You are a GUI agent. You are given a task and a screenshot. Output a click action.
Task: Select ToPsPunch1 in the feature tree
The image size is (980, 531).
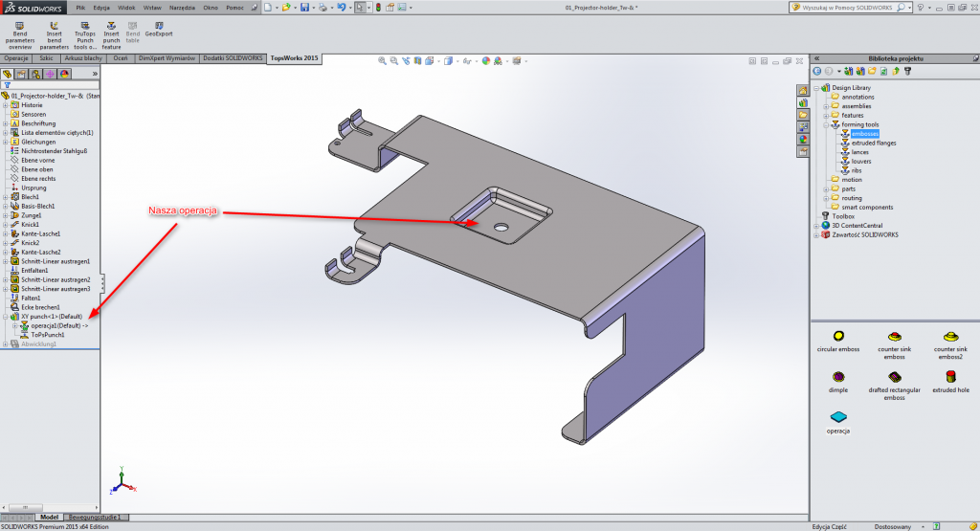48,335
